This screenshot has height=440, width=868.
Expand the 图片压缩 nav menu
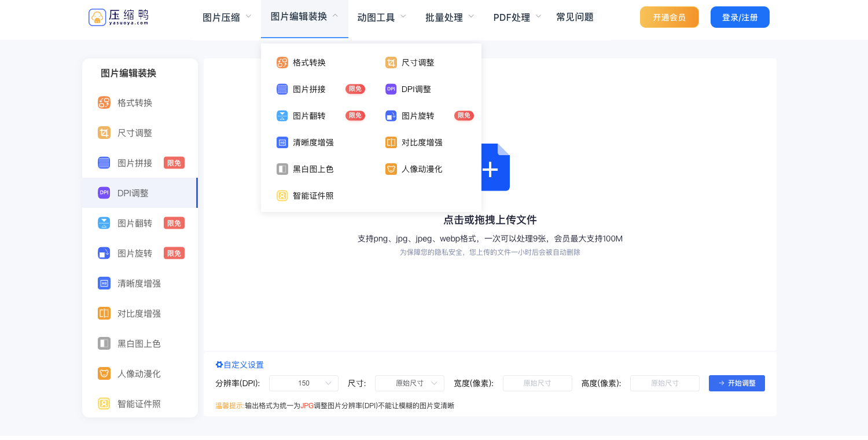(227, 17)
